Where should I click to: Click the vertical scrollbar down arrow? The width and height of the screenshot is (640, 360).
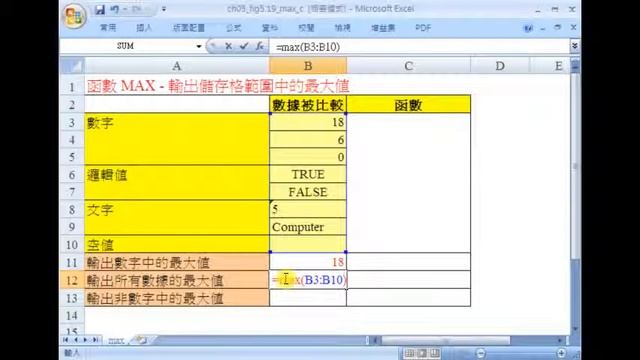point(575,329)
